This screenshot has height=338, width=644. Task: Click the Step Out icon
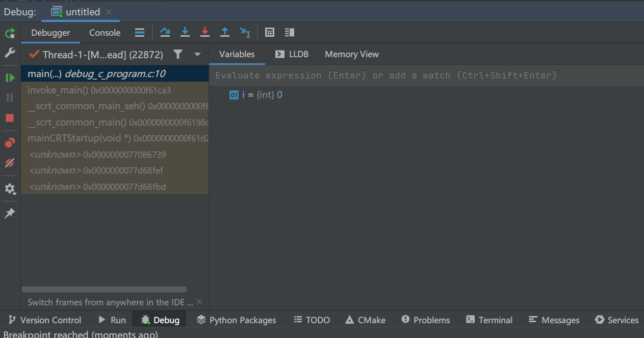[225, 33]
